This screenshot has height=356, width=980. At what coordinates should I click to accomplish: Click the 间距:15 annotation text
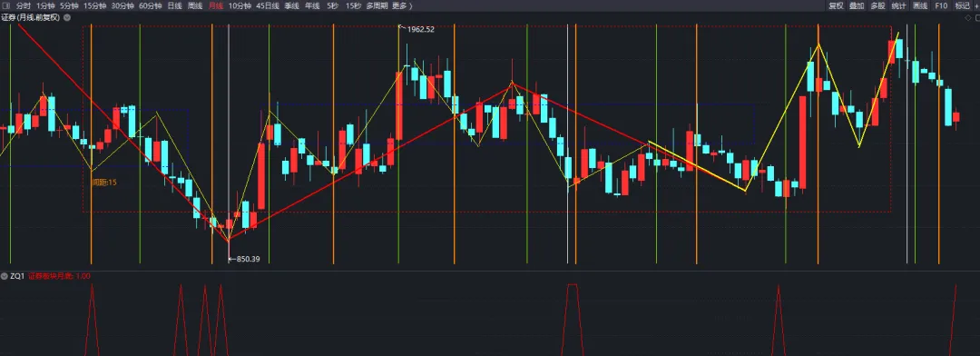point(104,182)
